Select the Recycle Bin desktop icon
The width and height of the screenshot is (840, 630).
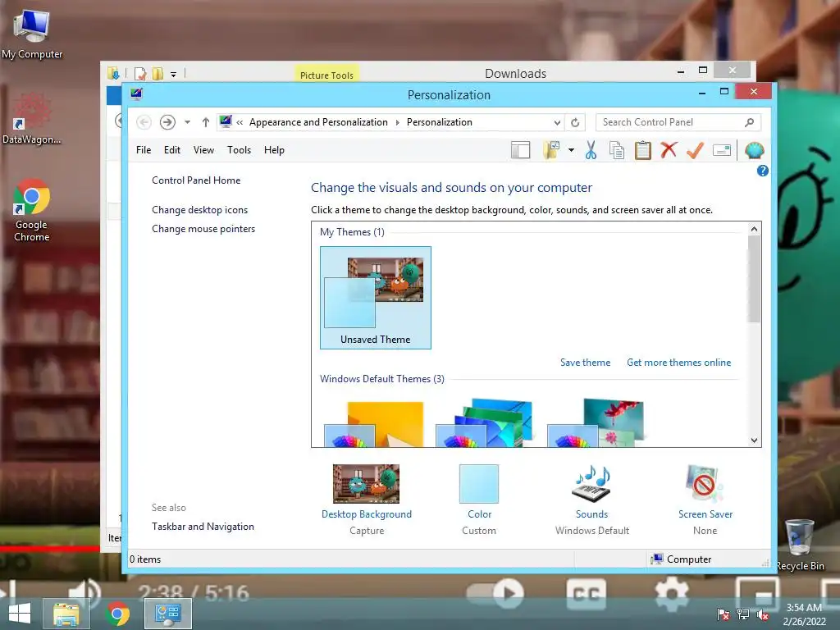point(800,545)
